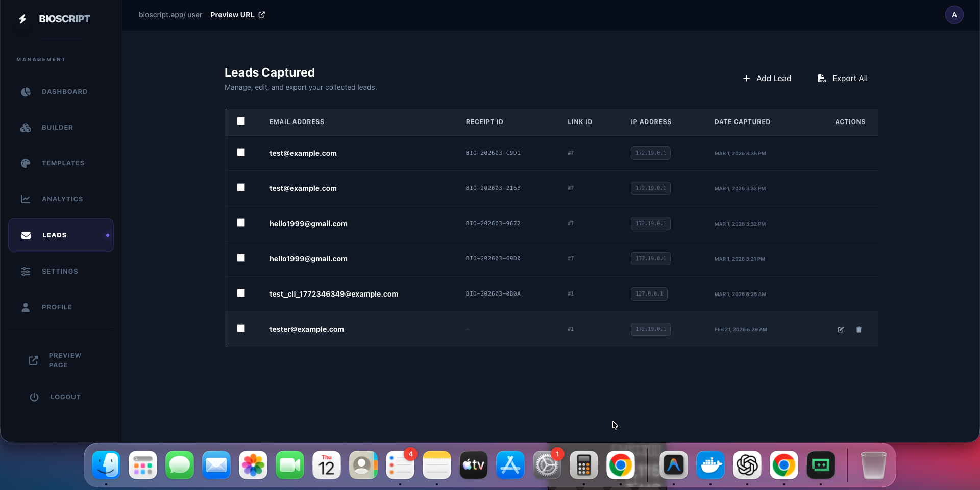This screenshot has height=490, width=980.
Task: Open Preview Page via external-link icon
Action: (x=33, y=360)
